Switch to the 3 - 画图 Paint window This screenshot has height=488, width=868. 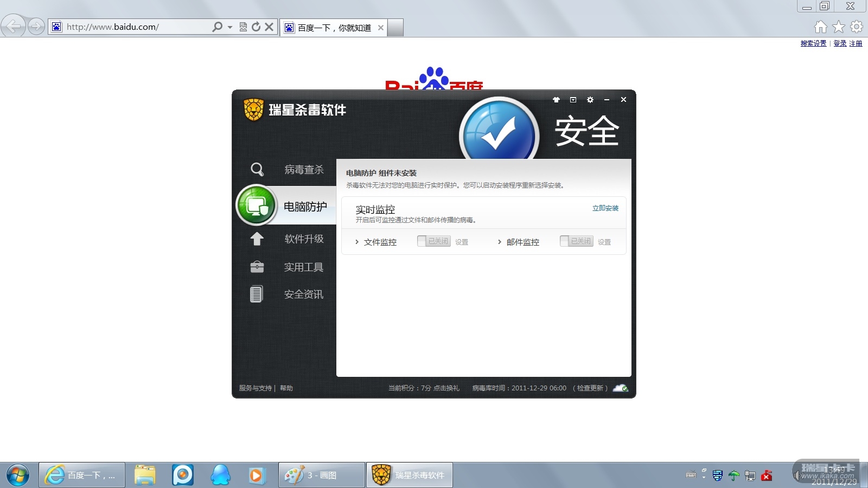point(322,476)
